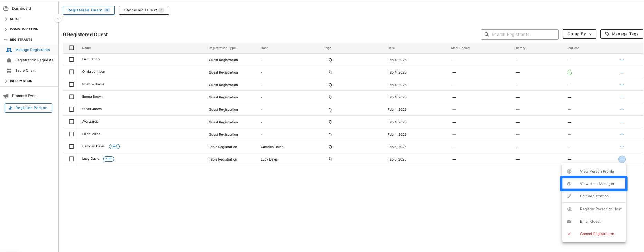Image resolution: width=644 pixels, height=252 pixels.
Task: Click the Manage Tags button
Action: click(x=622, y=34)
